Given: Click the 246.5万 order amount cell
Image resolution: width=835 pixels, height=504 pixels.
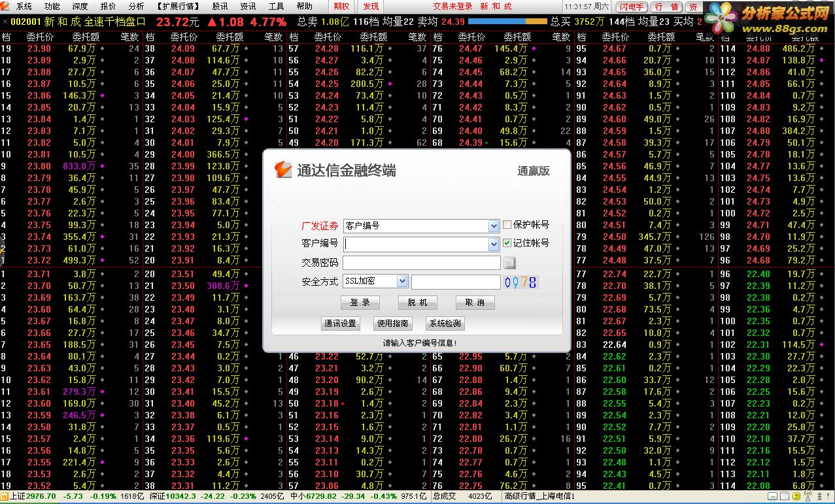Looking at the screenshot, I should (x=79, y=415).
